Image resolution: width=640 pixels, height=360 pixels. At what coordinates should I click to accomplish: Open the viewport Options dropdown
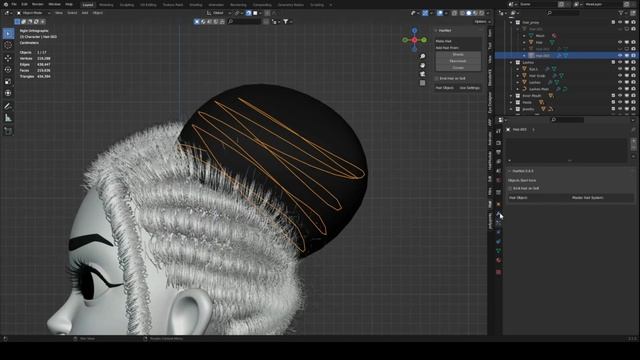coord(482,22)
